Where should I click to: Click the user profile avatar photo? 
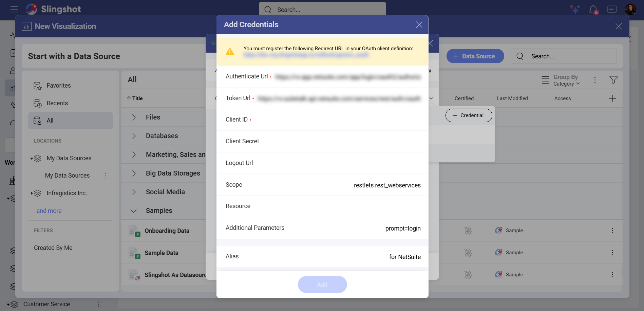tap(630, 9)
